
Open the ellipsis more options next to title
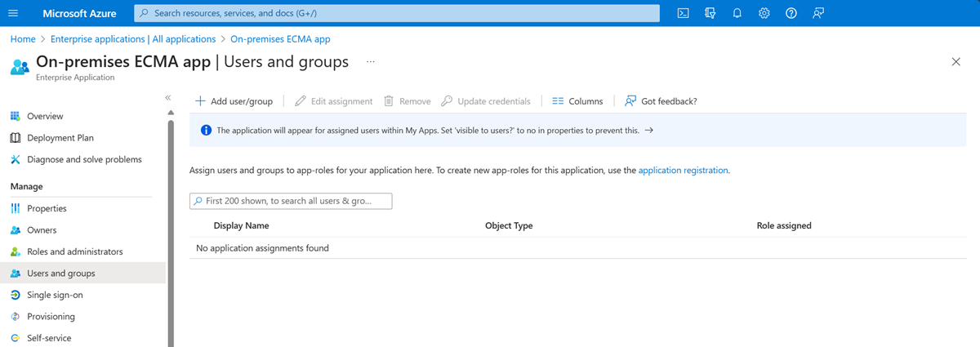[371, 62]
